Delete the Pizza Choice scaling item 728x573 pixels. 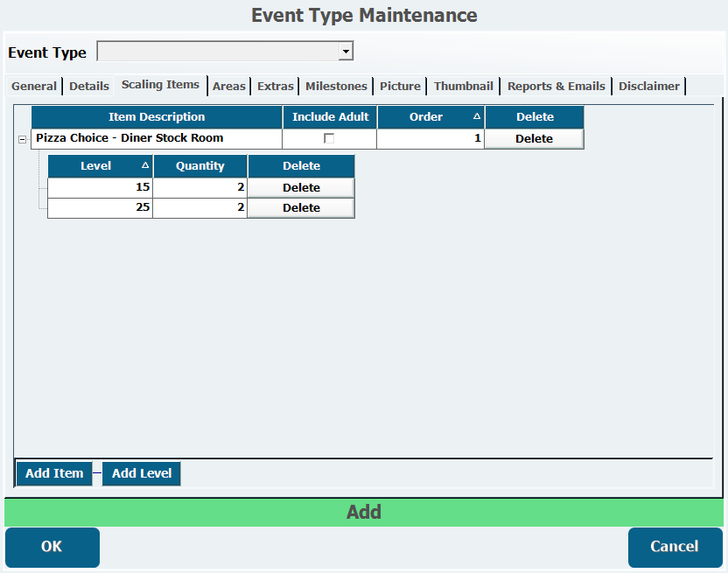click(x=534, y=138)
